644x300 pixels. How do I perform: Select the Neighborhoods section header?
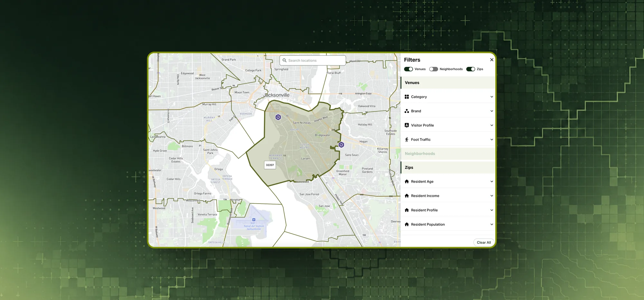(448, 154)
